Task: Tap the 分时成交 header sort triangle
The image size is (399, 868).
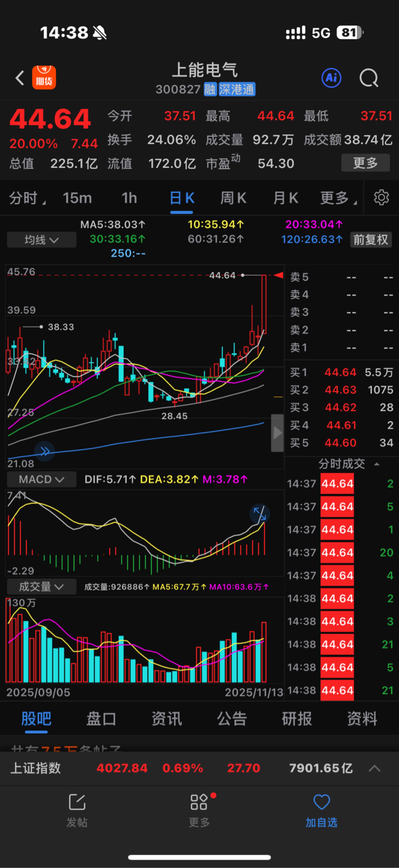Action: coord(377,464)
